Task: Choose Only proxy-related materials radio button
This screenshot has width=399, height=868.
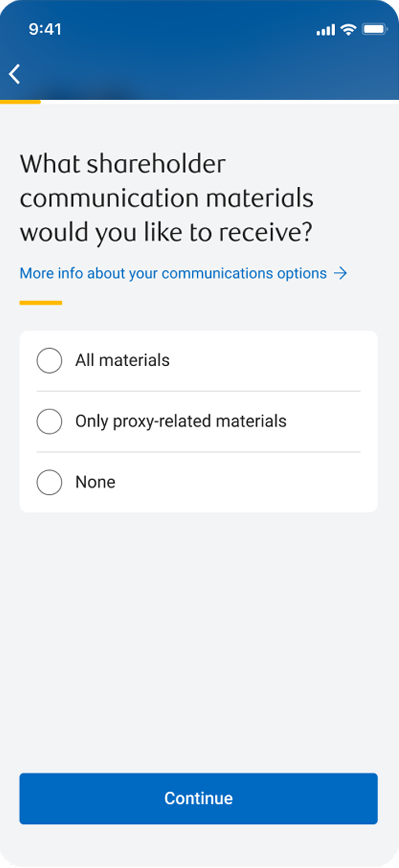Action: [x=49, y=421]
